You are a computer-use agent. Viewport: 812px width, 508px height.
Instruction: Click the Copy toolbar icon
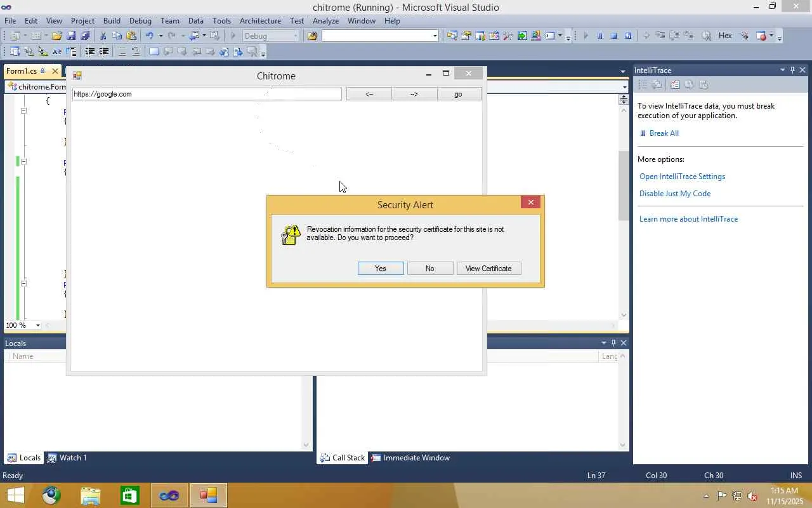coord(117,36)
